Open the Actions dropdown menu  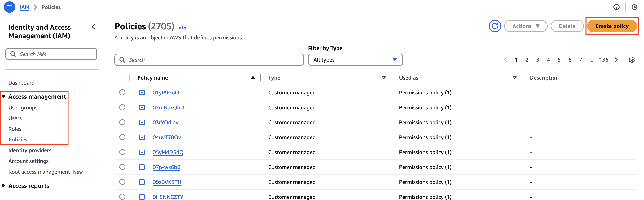click(526, 26)
